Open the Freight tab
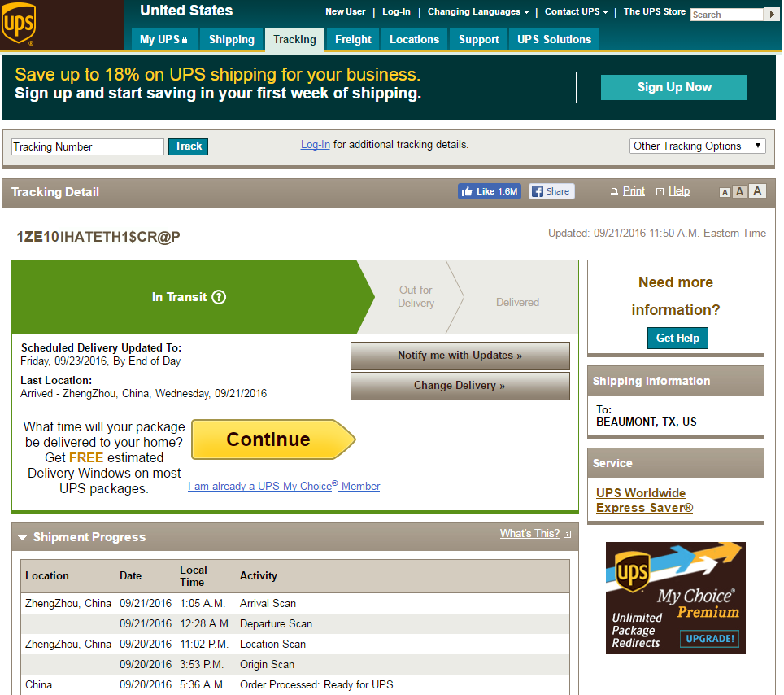The image size is (784, 695). (x=353, y=40)
